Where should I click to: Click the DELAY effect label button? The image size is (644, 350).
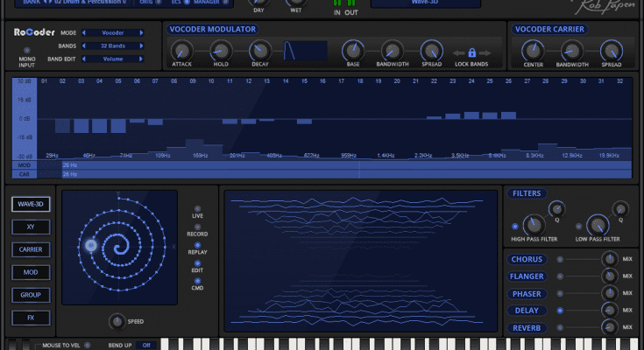[527, 311]
